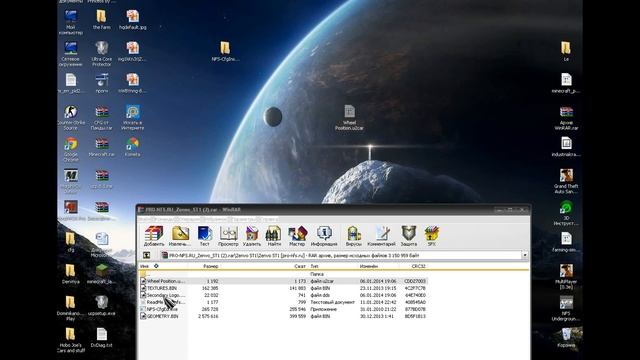Screen dimensions: 640x360
Task: Click the Найти (Find) binoculars icon
Action: coord(274,236)
